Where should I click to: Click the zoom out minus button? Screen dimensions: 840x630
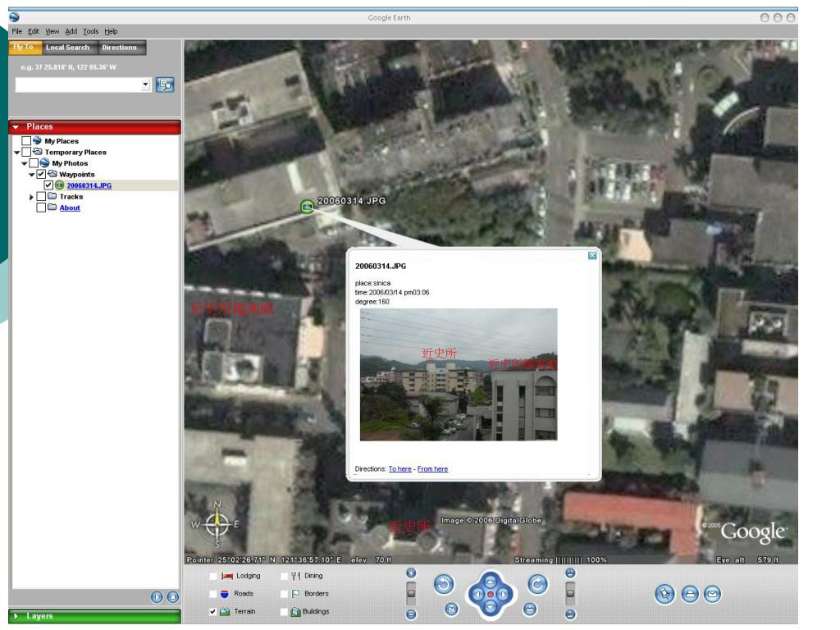411,614
